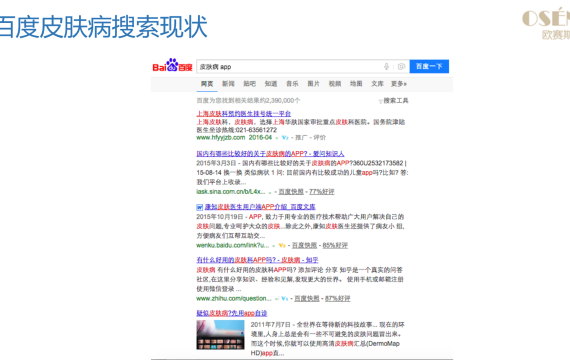Open 康知皮肤医生用户端APP介绍 百度文库 link

tap(260, 207)
